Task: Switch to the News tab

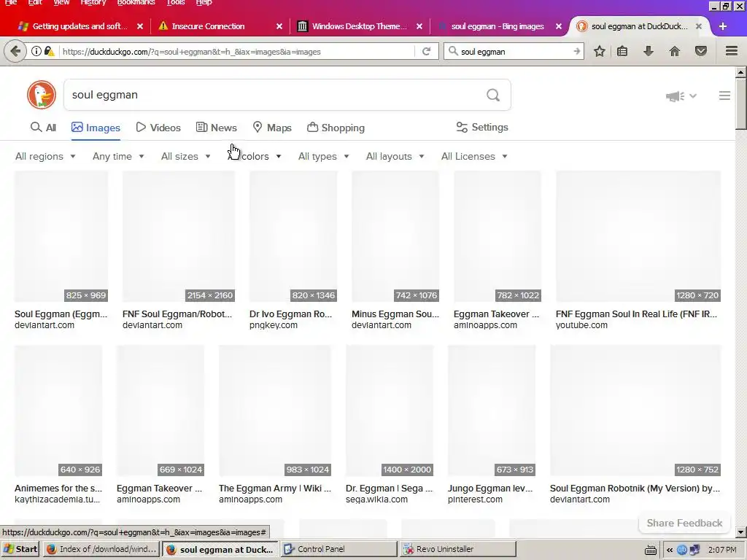Action: 216,128
